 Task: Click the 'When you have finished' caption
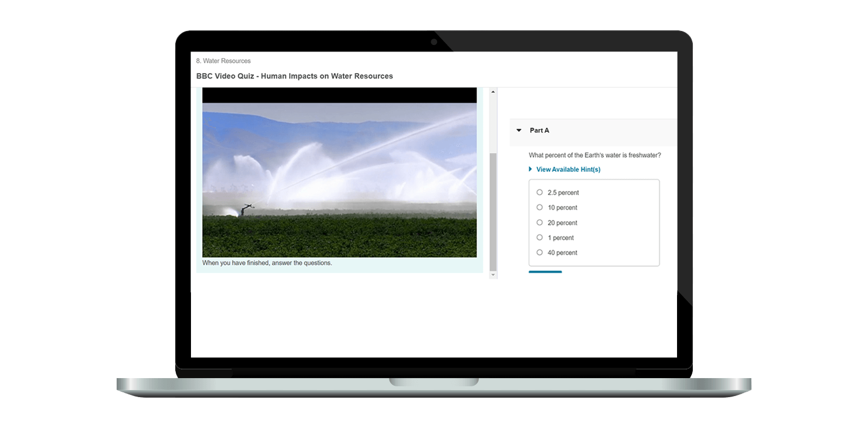tap(267, 263)
